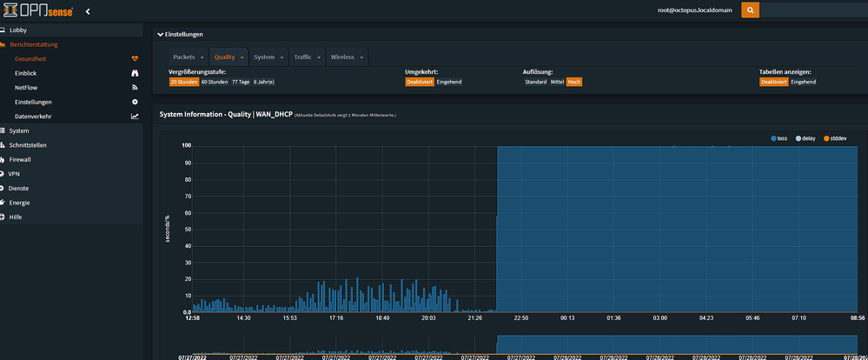This screenshot has width=868, height=360.
Task: Click the chart icon beside Datenverkehr
Action: [x=135, y=117]
